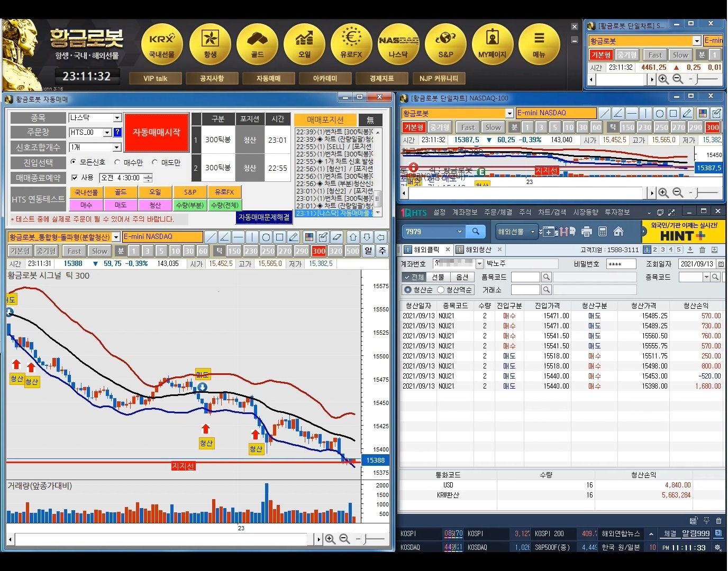Zoom in on NASDAQ-100 단일차트 window
This screenshot has height=571, width=728.
[x=663, y=193]
